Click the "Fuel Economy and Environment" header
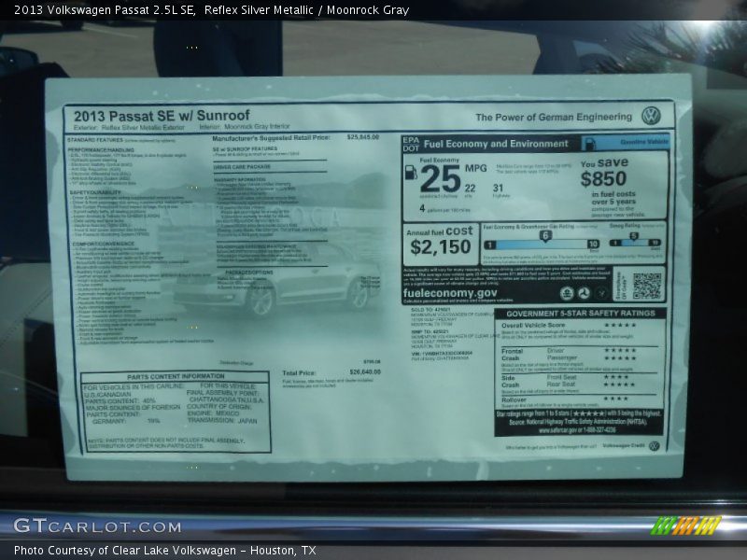Screen dimensions: 747x560 [496, 144]
